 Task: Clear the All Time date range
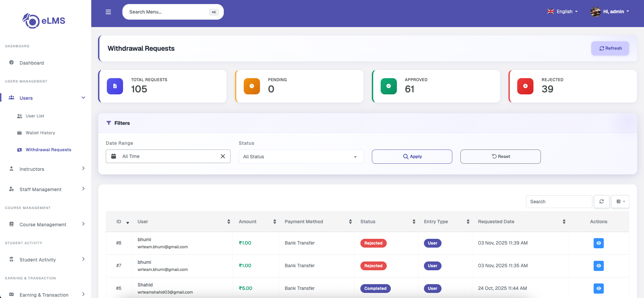coord(223,156)
